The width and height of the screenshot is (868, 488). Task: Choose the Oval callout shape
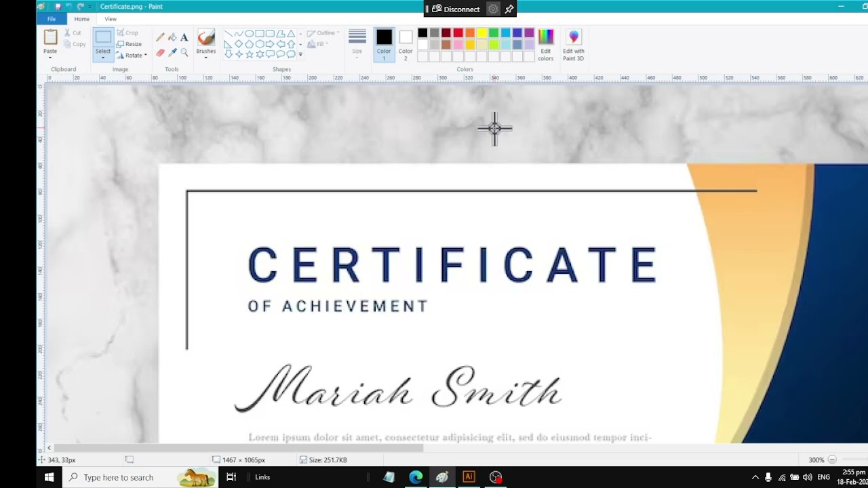pos(281,54)
